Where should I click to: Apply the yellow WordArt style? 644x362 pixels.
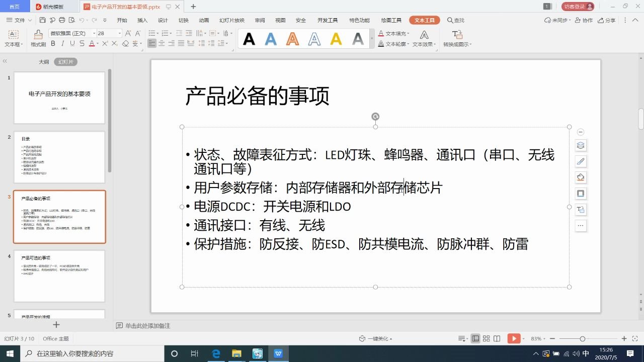coord(336,39)
